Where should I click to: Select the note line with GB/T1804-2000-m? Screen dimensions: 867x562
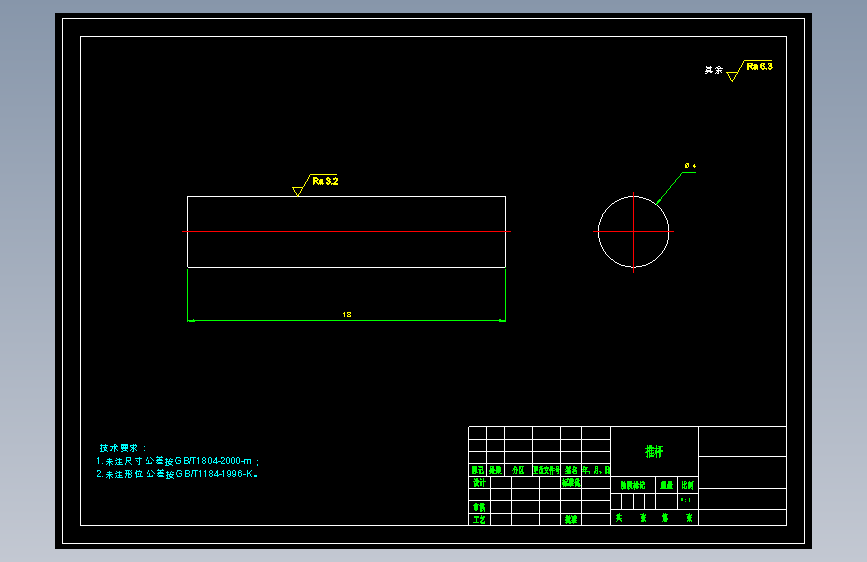[177, 461]
